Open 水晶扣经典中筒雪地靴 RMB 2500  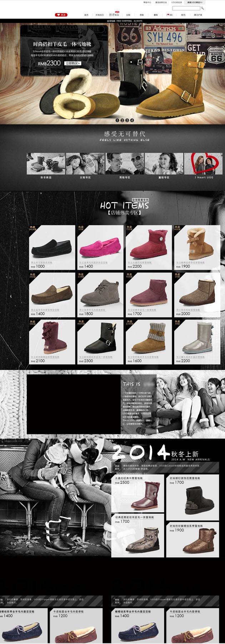(138, 493)
